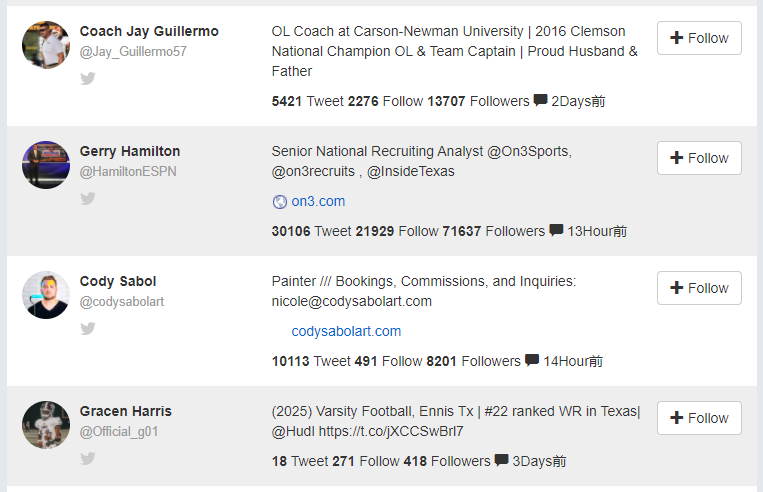Click Twitter bird icon under Coach Jay Guillermo
Viewport: 763px width, 492px height.
point(88,79)
